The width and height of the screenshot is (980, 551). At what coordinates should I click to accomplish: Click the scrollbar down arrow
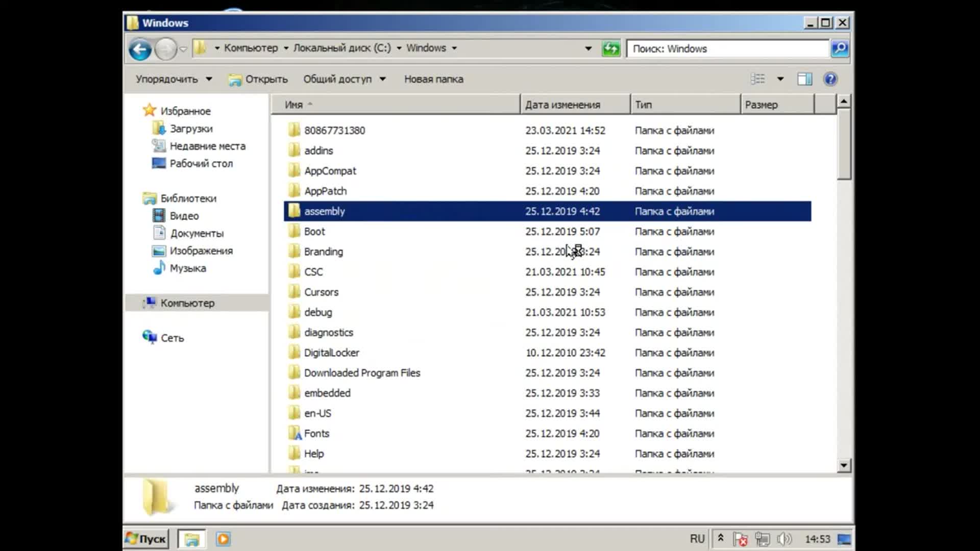[x=844, y=465]
